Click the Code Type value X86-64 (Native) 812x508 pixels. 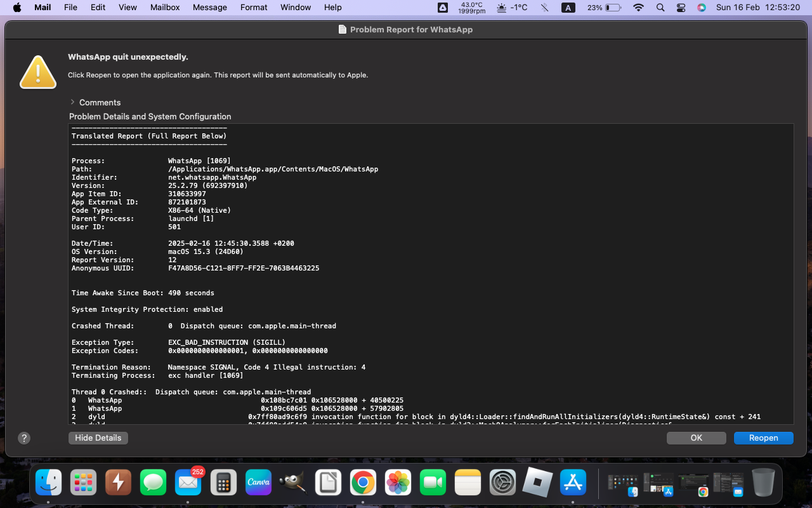click(x=199, y=210)
